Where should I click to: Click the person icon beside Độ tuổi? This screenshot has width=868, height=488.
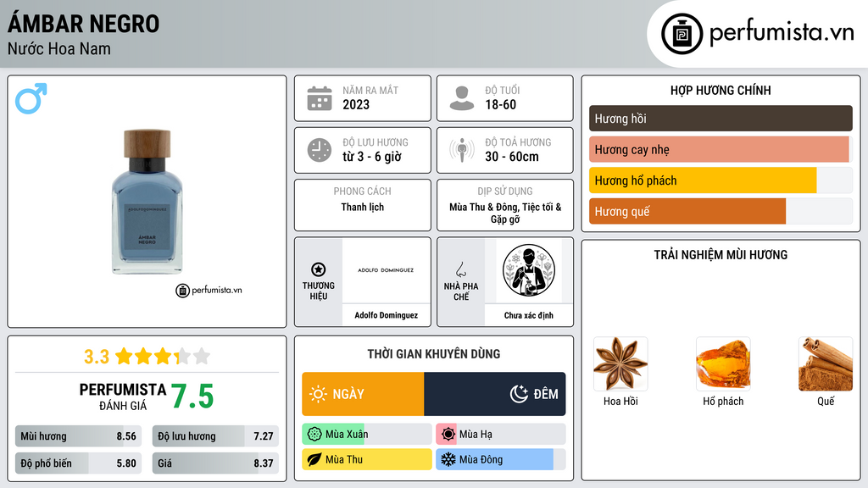[x=462, y=98]
